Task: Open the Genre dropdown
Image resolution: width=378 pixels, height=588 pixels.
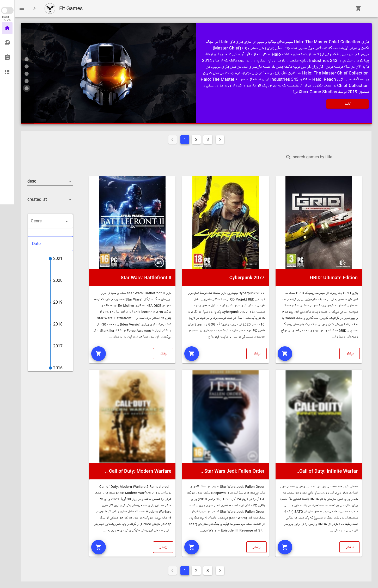Action: (50, 221)
